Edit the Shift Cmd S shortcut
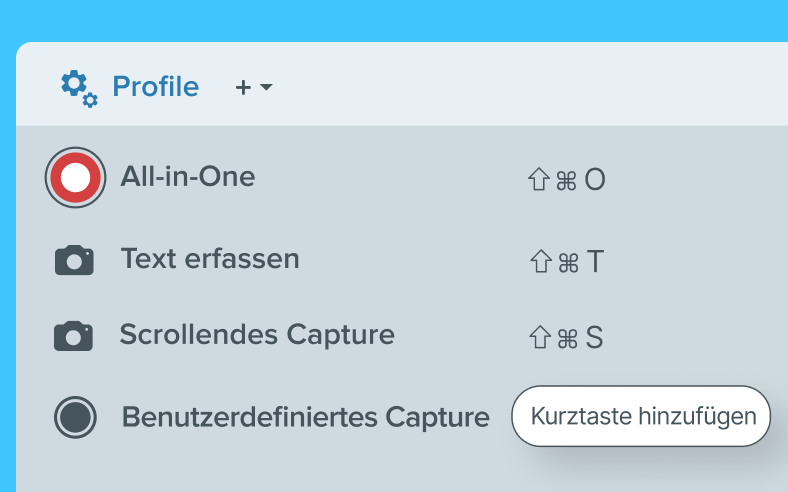This screenshot has height=492, width=788. [566, 337]
